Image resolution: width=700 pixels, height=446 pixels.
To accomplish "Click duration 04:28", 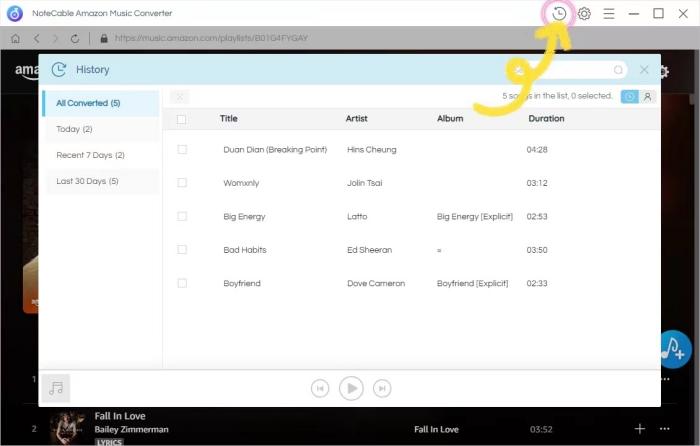I will click(x=537, y=150).
